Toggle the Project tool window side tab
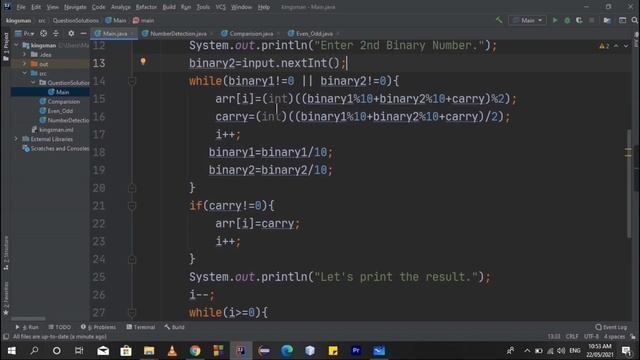 click(x=6, y=47)
